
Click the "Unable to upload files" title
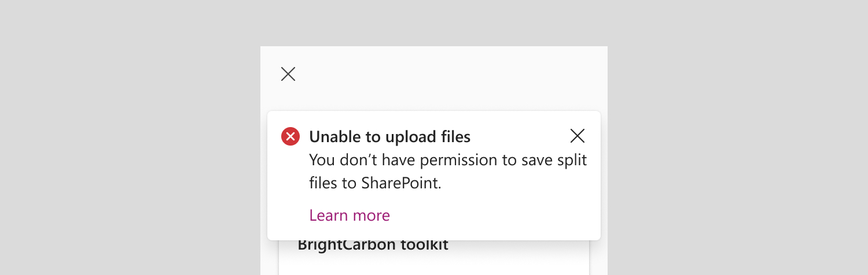389,137
